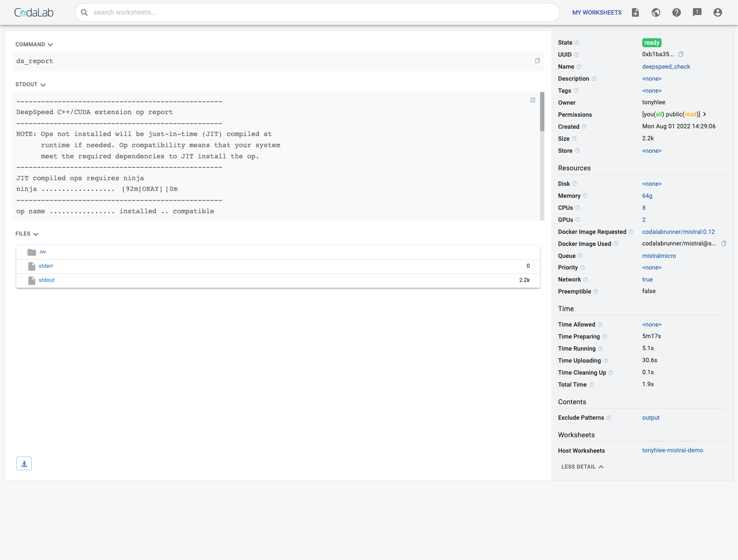Click the Memory value 64g

pyautogui.click(x=647, y=196)
